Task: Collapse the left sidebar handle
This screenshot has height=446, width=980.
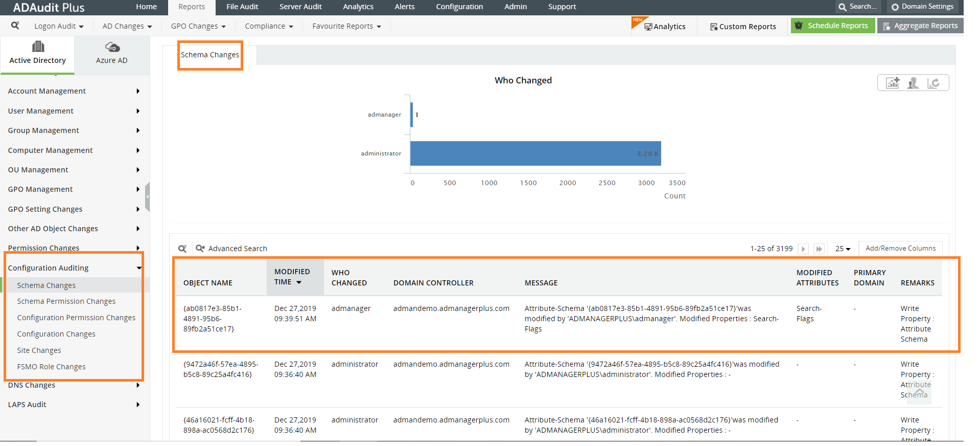Action: pyautogui.click(x=148, y=196)
